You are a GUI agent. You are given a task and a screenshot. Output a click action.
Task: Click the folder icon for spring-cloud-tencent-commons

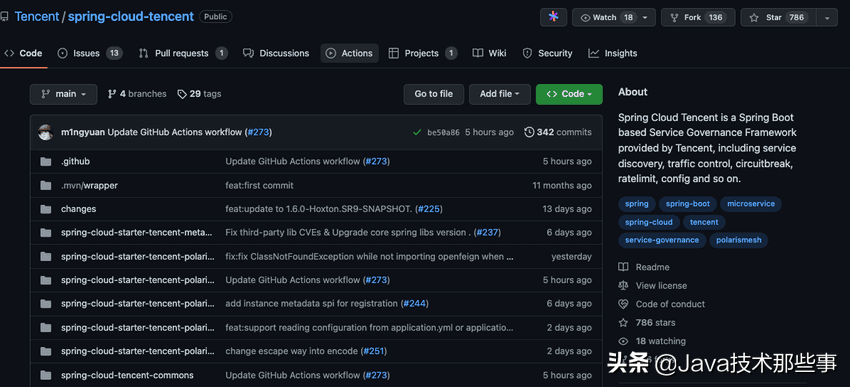tap(46, 375)
